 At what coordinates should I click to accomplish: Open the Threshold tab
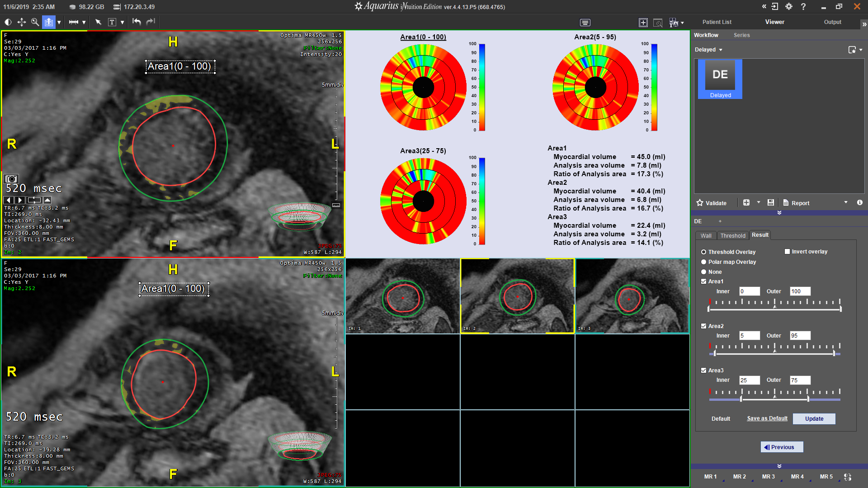pos(732,235)
